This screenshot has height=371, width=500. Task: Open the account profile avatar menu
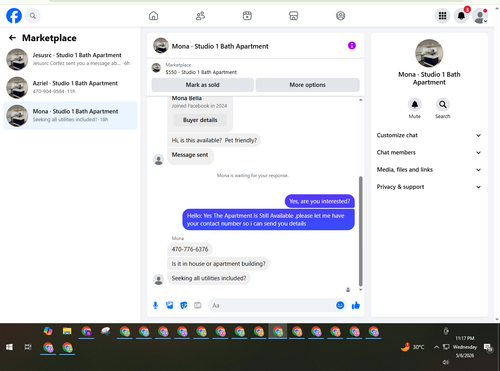[480, 16]
